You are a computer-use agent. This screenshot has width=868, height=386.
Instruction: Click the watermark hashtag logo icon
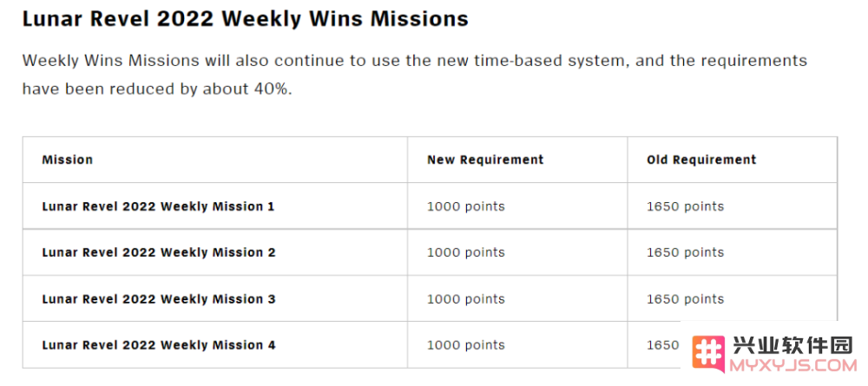pos(708,354)
